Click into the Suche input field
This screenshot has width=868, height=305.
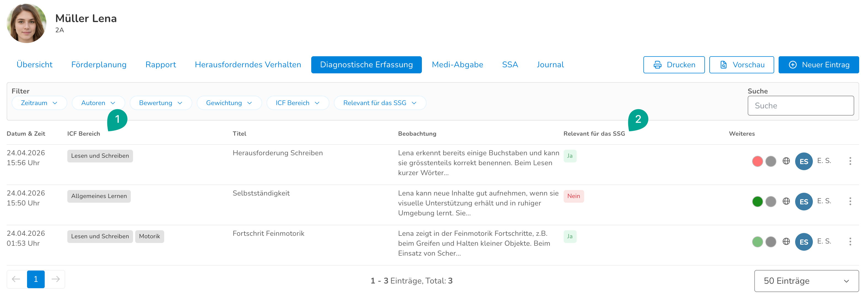[x=801, y=106]
